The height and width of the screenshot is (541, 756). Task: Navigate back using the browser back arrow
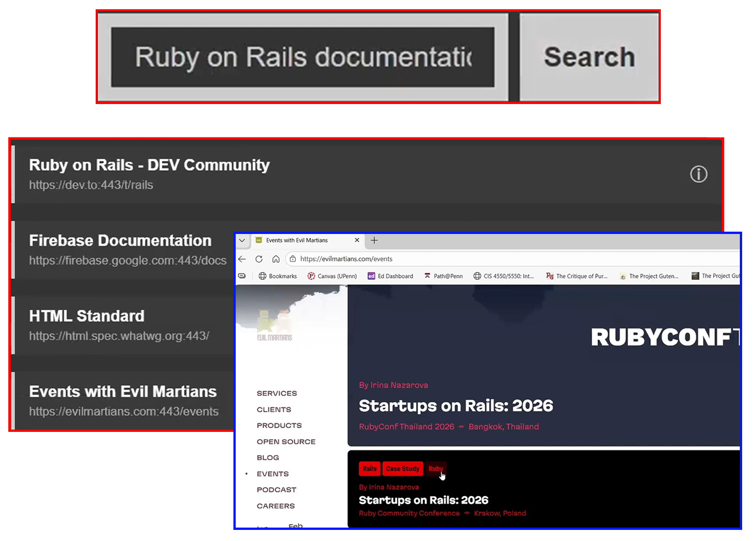pos(242,259)
